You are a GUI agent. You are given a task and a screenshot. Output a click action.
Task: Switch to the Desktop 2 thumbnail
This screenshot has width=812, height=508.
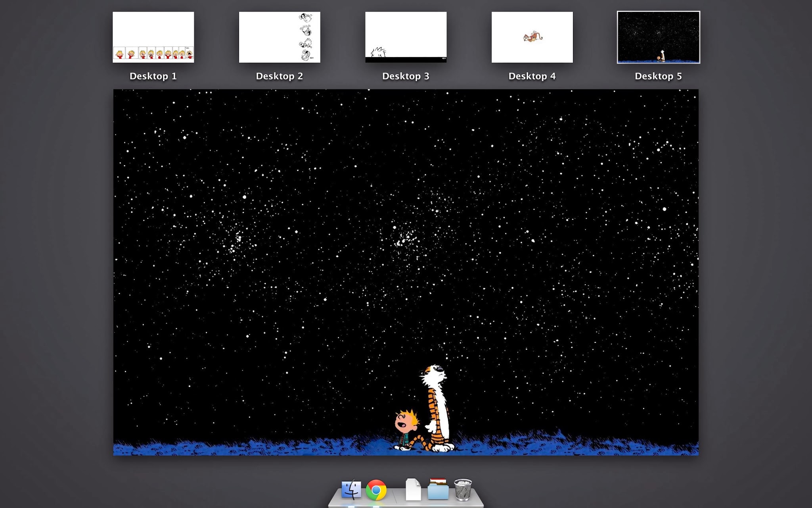[280, 37]
